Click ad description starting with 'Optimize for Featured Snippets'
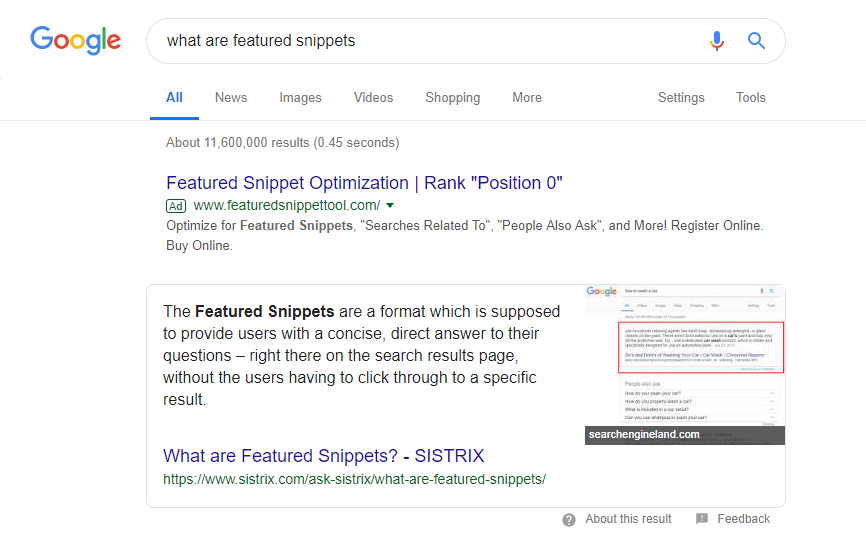Screen dimensions: 866x540 click(464, 236)
